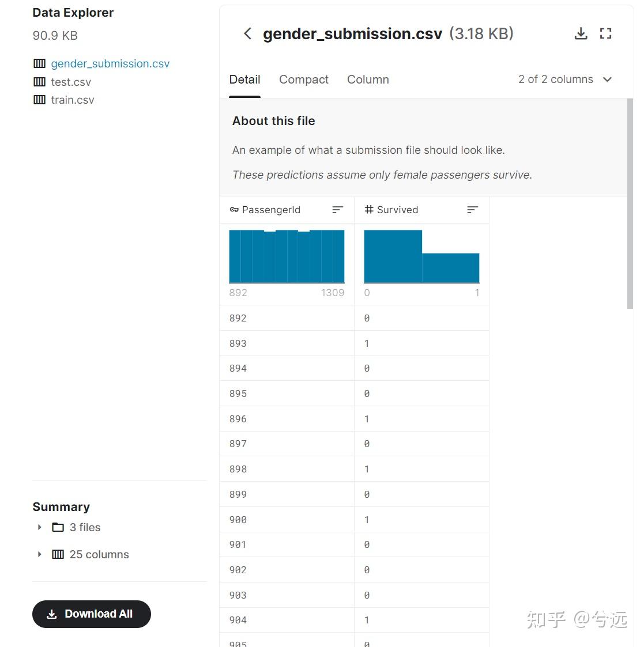Expand the 25 columns summary entry

pos(39,554)
